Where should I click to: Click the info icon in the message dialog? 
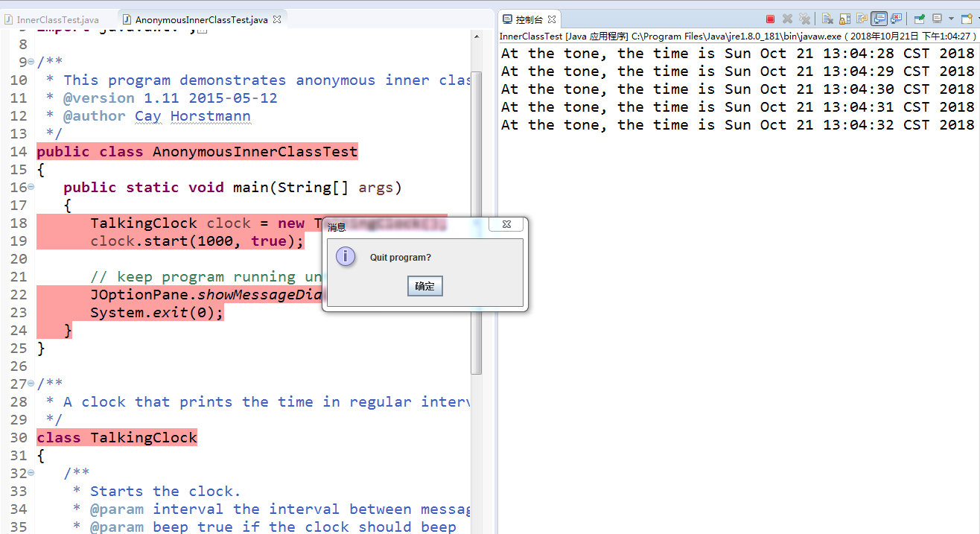[346, 257]
